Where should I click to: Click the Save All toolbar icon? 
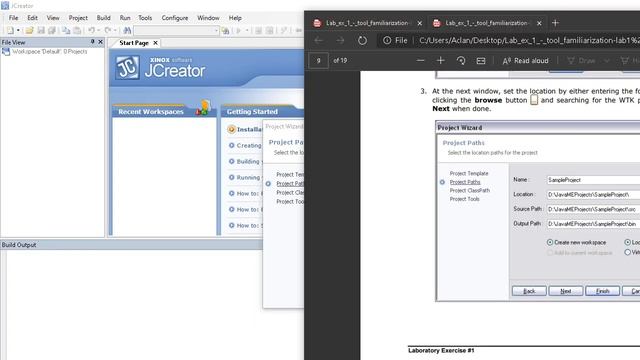pos(52,31)
